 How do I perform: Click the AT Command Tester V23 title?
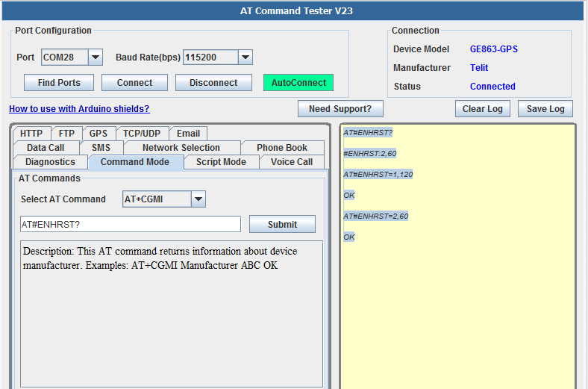296,11
